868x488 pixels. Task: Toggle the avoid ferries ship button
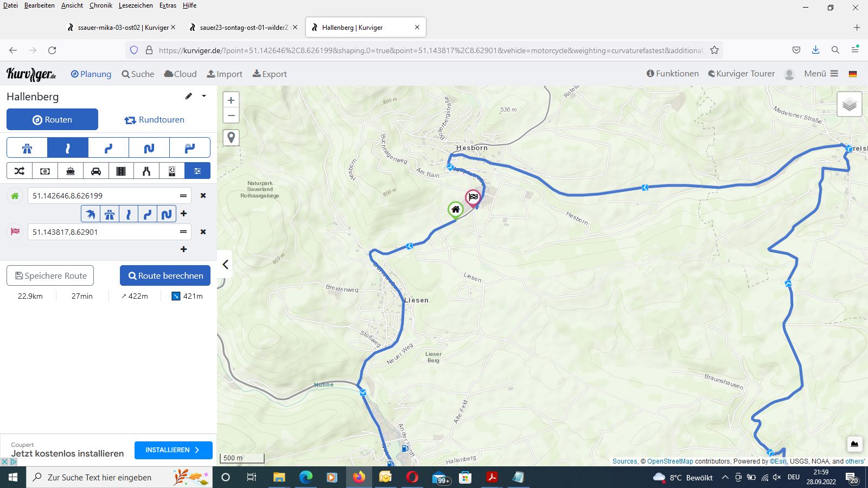71,171
